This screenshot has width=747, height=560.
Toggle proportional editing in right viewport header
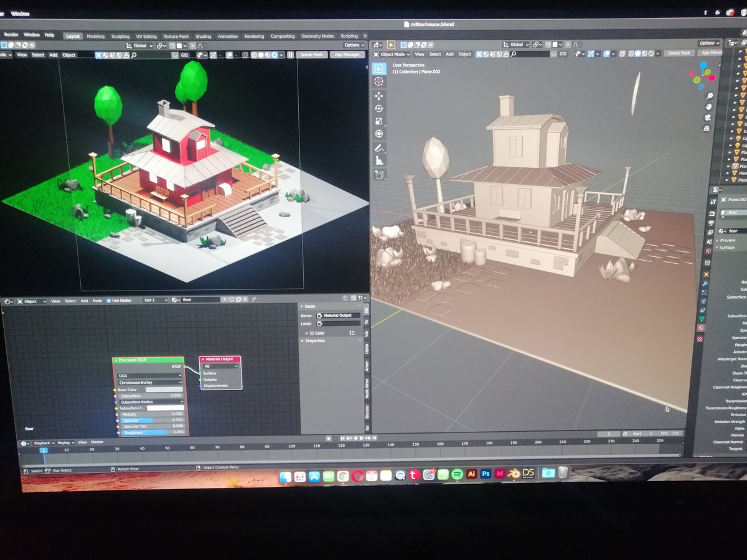pyautogui.click(x=568, y=44)
